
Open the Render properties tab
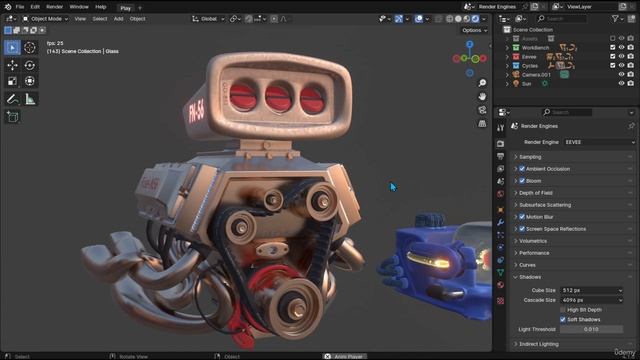click(500, 144)
